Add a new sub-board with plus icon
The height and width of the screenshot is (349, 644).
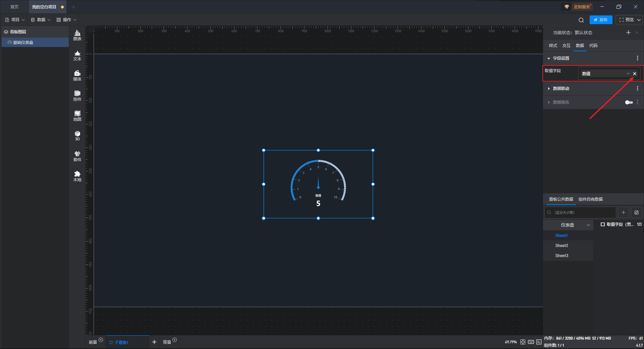click(154, 342)
